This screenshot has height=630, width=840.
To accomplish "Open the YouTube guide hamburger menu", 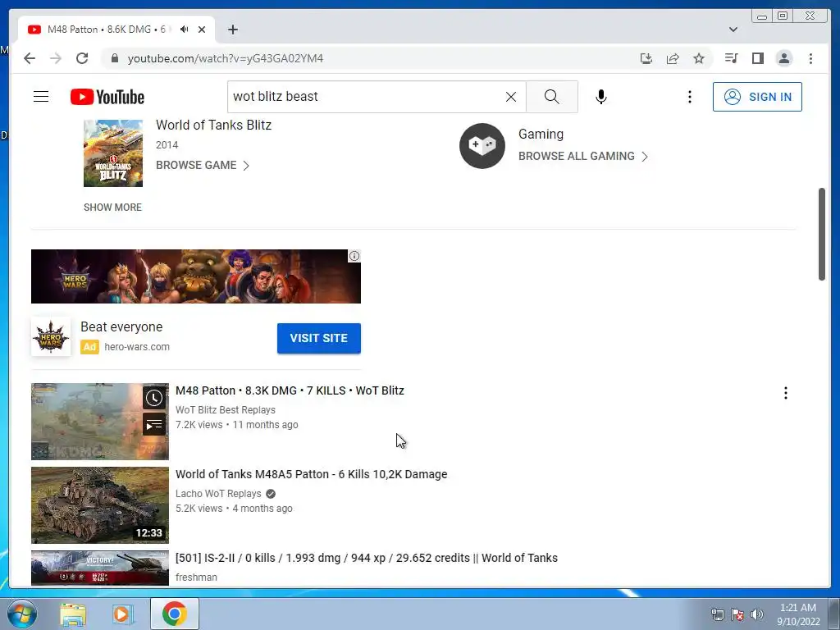I will tap(41, 97).
